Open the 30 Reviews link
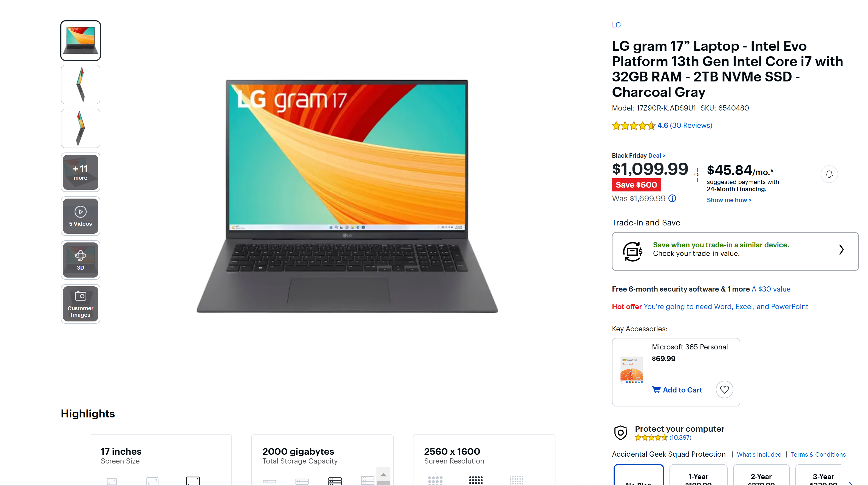Screen dimensions: 868x486 pos(691,125)
